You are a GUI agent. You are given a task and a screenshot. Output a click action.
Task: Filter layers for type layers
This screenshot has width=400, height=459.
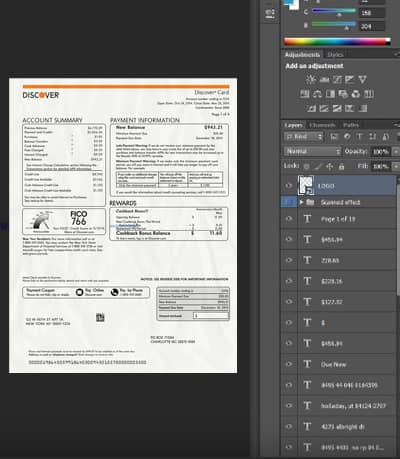click(360, 136)
